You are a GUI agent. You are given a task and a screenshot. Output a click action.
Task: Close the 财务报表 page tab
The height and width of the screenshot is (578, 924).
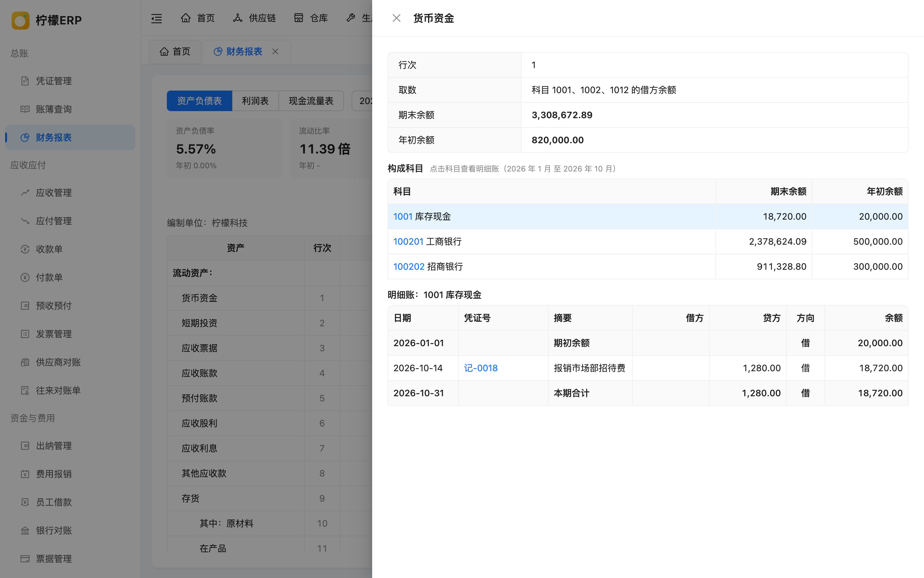(275, 52)
